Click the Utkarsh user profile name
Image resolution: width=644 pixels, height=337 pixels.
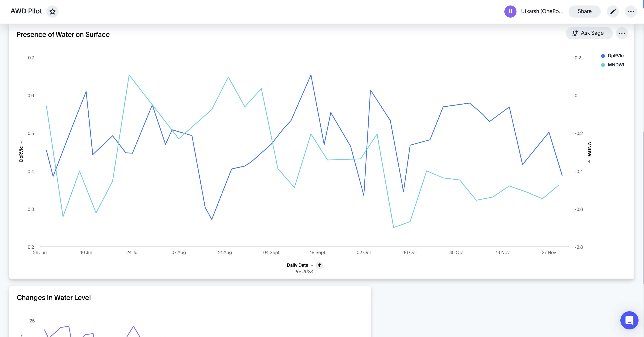tap(542, 12)
